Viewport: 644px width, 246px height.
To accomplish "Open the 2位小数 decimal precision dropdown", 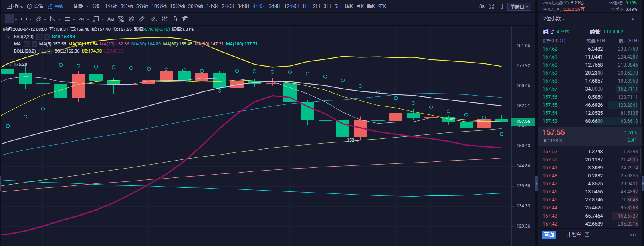I will [x=554, y=19].
